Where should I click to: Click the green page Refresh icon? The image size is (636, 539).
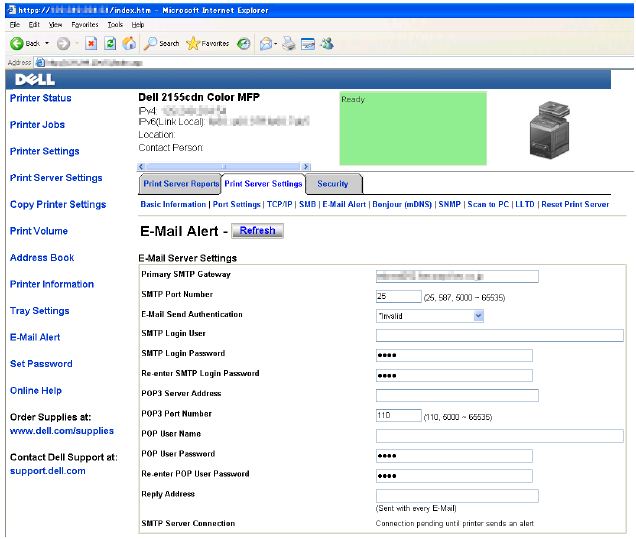pyautogui.click(x=110, y=44)
